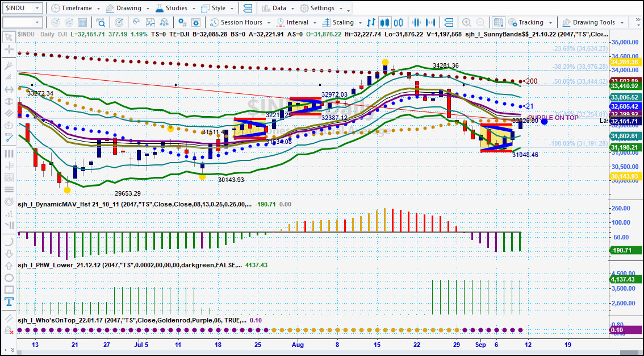644x356 pixels.
Task: Click the gear with hash symbol icon
Action: click(x=183, y=22)
